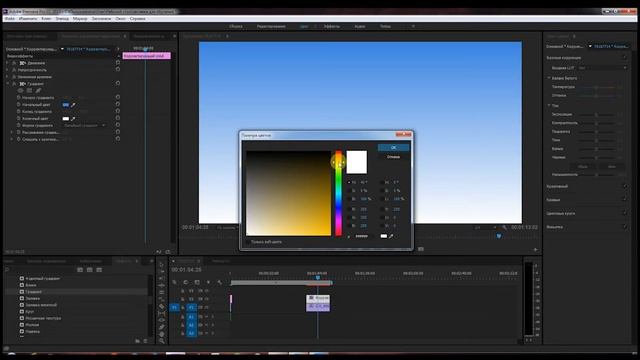Screen dimensions: 640x360
Task: Select the Selection tool in the tools panel
Action: click(x=162, y=264)
